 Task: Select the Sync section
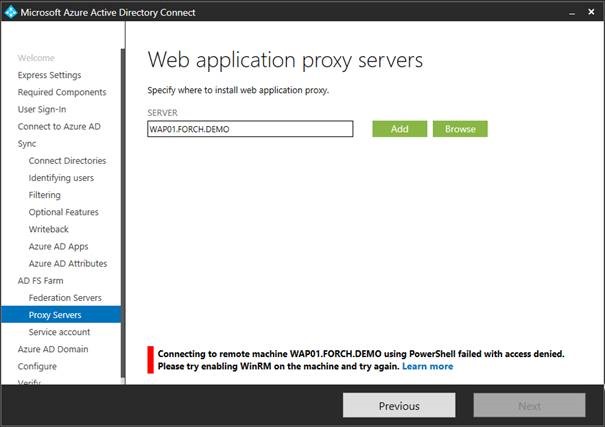pos(27,143)
